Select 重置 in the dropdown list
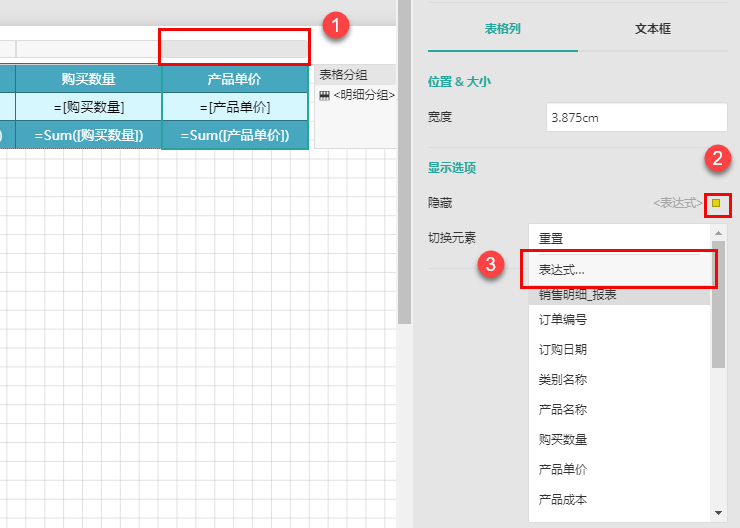The image size is (740, 528). pyautogui.click(x=551, y=239)
